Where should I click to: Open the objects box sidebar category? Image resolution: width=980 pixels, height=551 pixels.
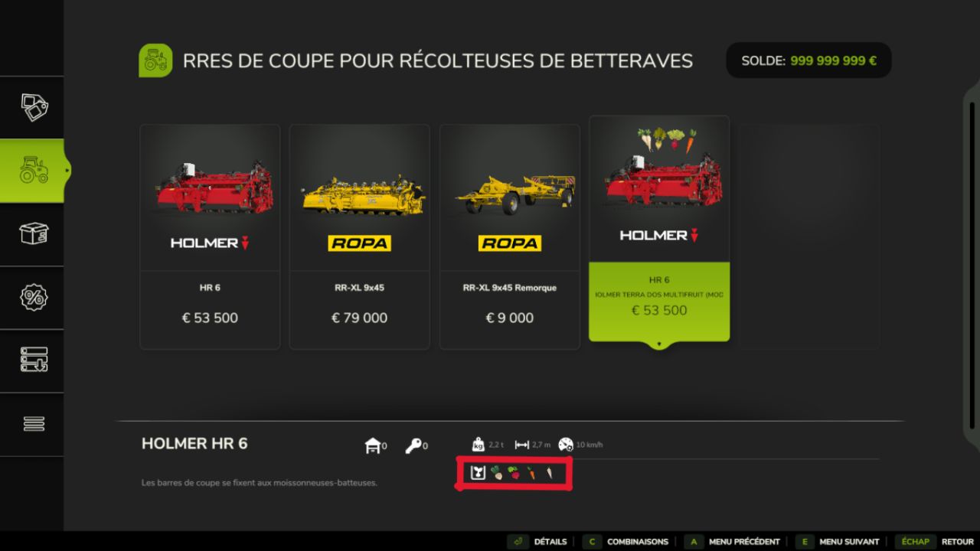[x=34, y=233]
